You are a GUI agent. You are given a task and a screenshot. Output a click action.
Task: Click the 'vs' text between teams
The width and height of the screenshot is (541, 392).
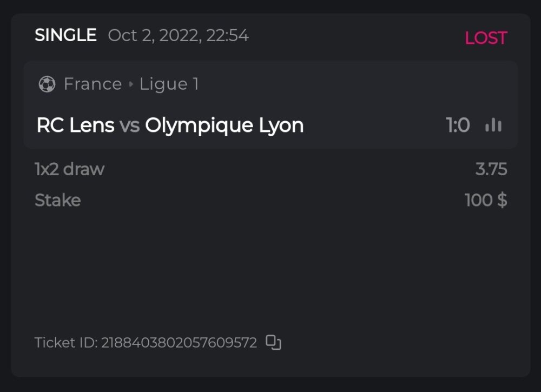point(129,125)
